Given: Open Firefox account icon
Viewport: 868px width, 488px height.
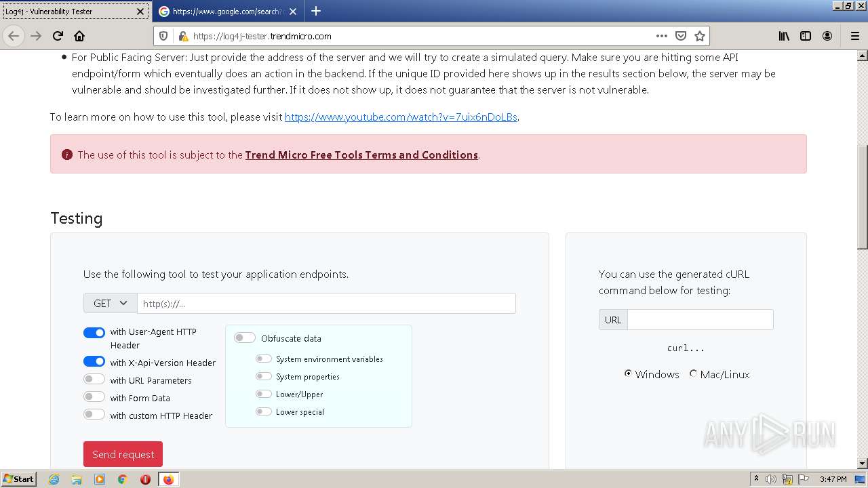Looking at the screenshot, I should coord(827,36).
